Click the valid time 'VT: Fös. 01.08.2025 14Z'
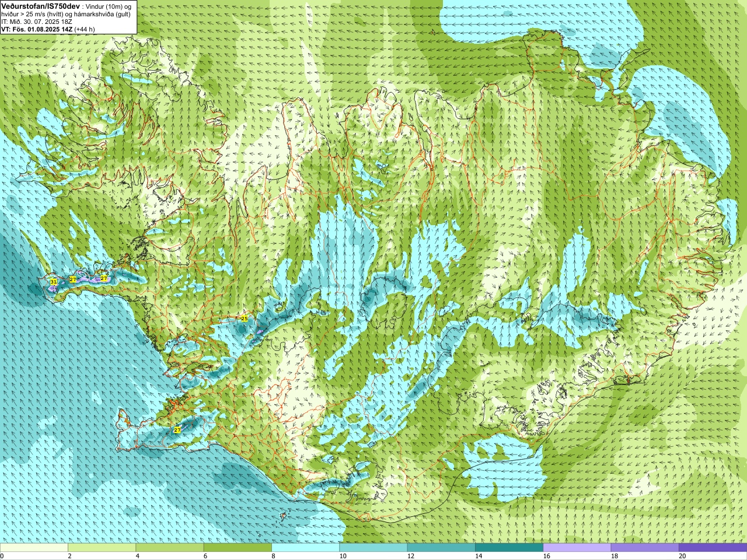This screenshot has height=560, width=747. pos(37,29)
